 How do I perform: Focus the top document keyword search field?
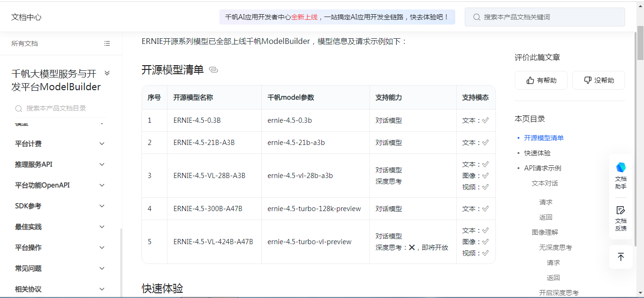[544, 17]
